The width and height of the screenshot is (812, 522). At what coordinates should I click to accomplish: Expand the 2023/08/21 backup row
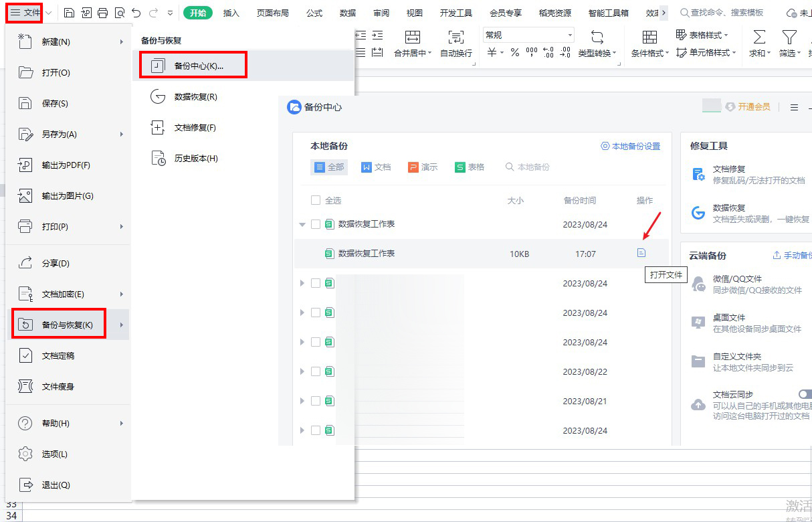click(x=302, y=401)
